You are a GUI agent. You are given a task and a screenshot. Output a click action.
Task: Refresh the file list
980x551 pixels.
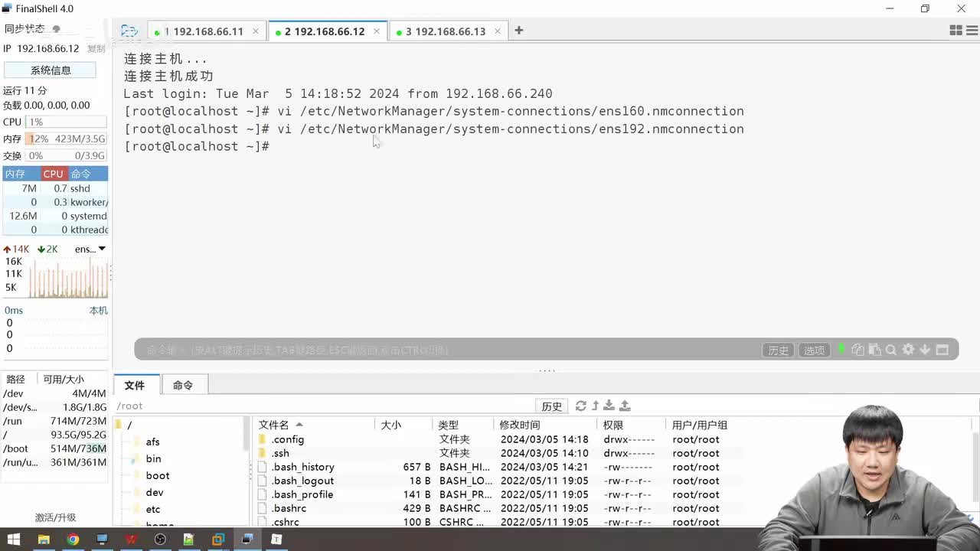(580, 406)
